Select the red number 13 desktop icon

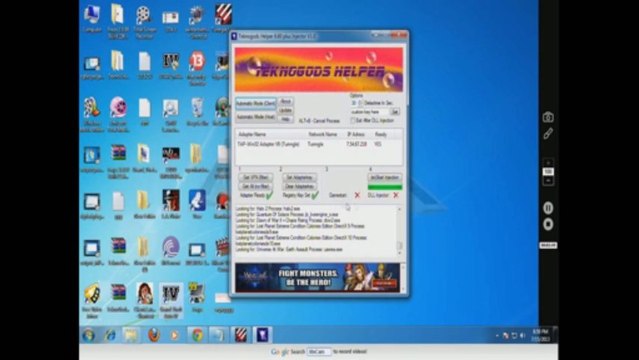point(197,68)
